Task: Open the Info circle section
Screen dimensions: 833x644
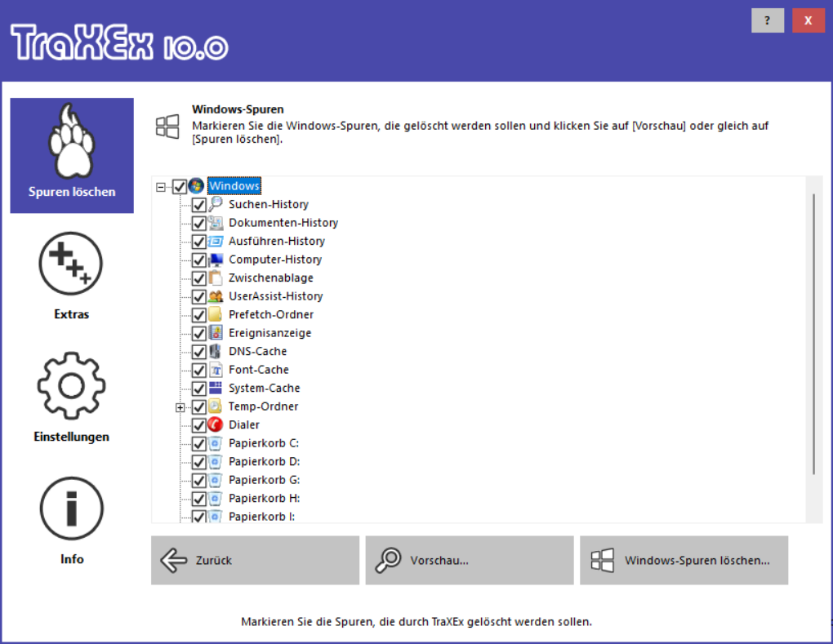Action: (x=71, y=521)
